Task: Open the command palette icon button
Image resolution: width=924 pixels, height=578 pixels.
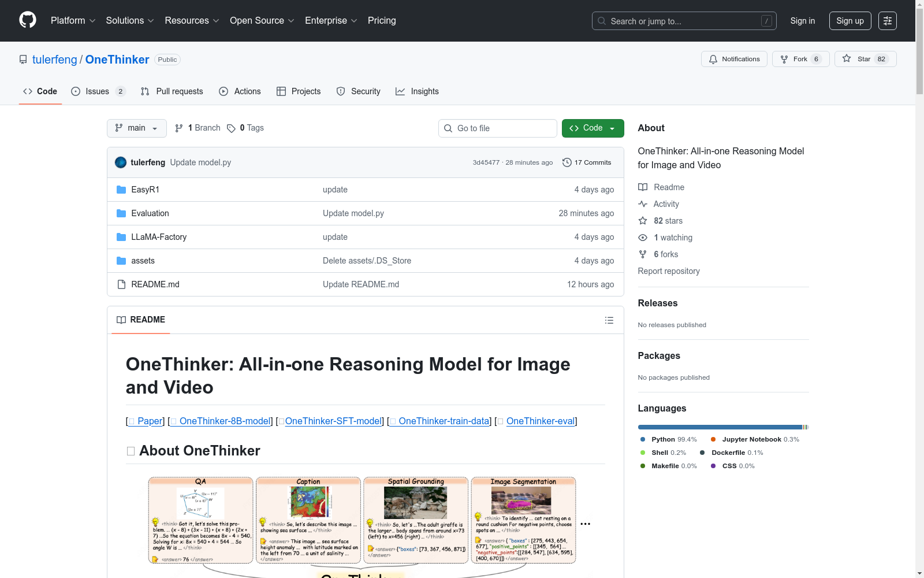Action: (x=888, y=21)
